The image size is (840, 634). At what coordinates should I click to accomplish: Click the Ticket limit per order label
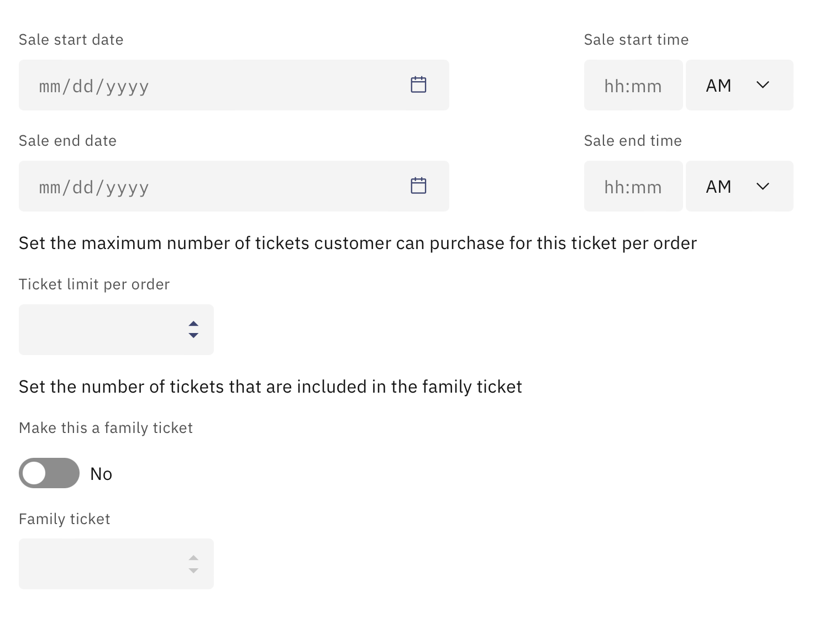(x=94, y=284)
